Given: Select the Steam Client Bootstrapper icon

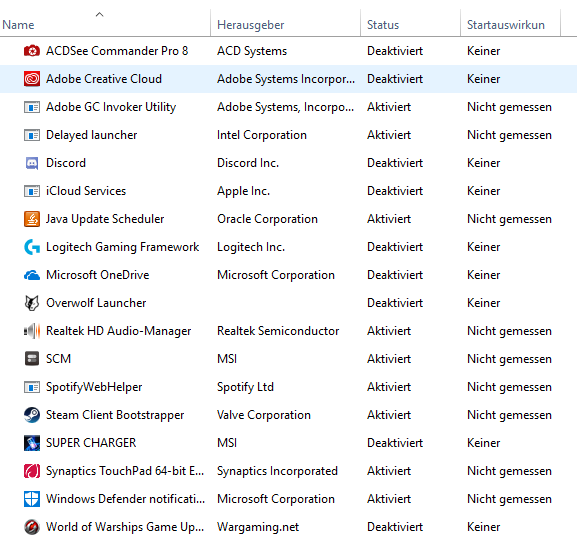Looking at the screenshot, I should tap(32, 415).
